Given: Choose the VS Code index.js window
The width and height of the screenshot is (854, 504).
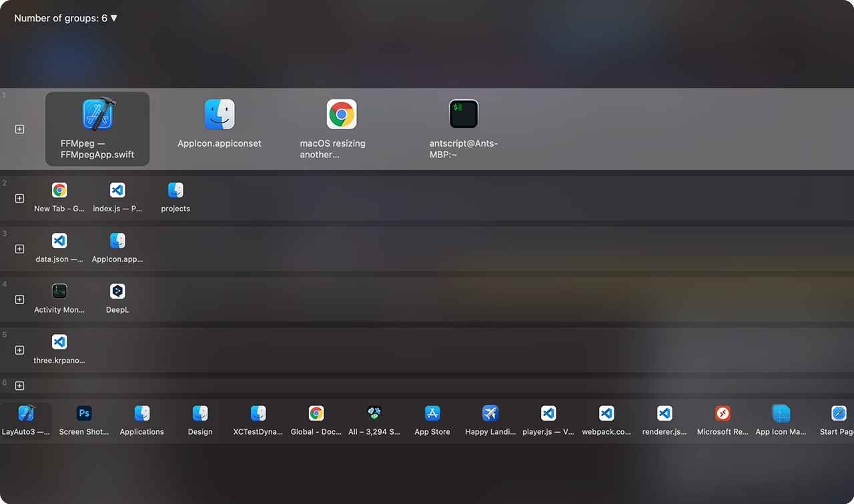Looking at the screenshot, I should click(117, 198).
